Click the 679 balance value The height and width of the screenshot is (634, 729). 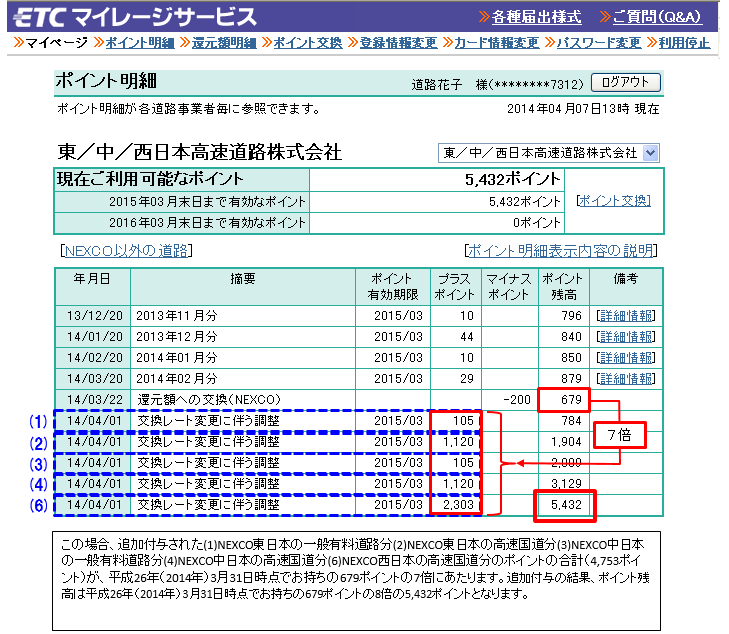point(571,400)
